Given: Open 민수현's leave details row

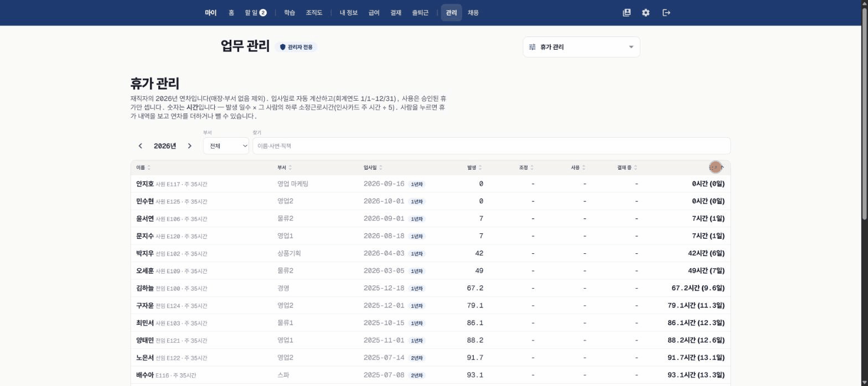Looking at the screenshot, I should (430, 201).
